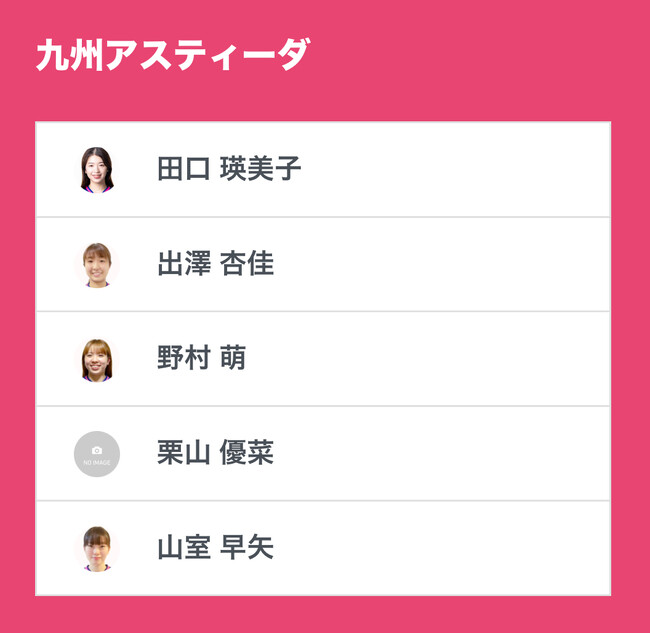Open the 田口 瑛美子 name link
Image resolution: width=650 pixels, height=633 pixels.
(229, 169)
